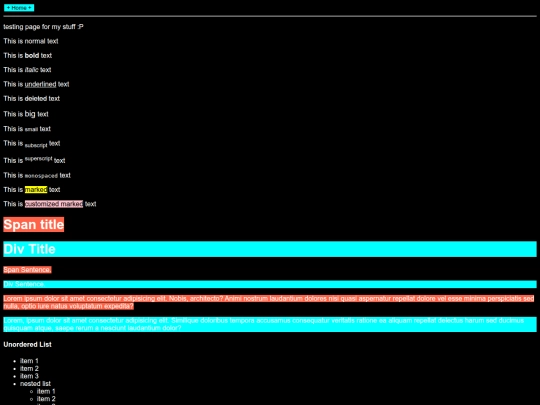Click the 'Unordered List' heading
Image resolution: width=540 pixels, height=405 pixels.
(x=28, y=345)
